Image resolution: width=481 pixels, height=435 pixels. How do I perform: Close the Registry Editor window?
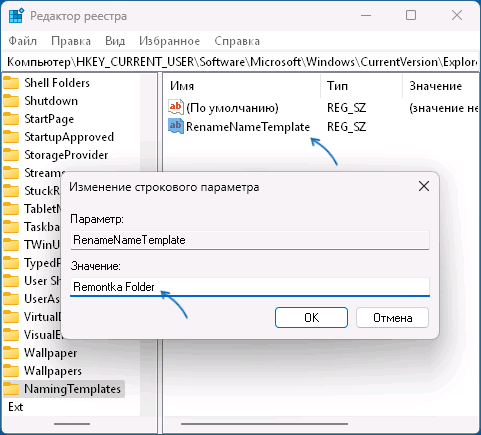(457, 15)
